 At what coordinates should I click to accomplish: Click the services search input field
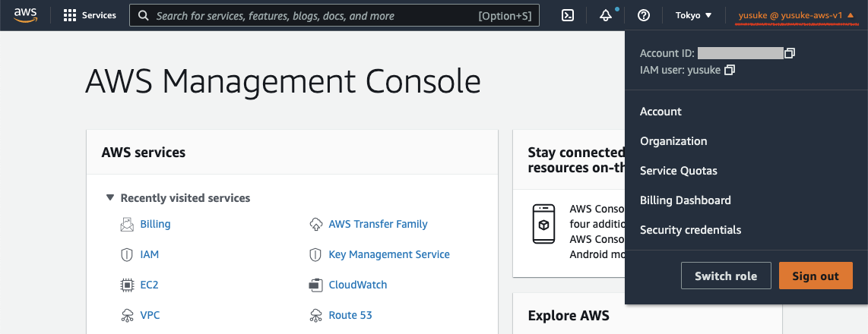[312, 15]
